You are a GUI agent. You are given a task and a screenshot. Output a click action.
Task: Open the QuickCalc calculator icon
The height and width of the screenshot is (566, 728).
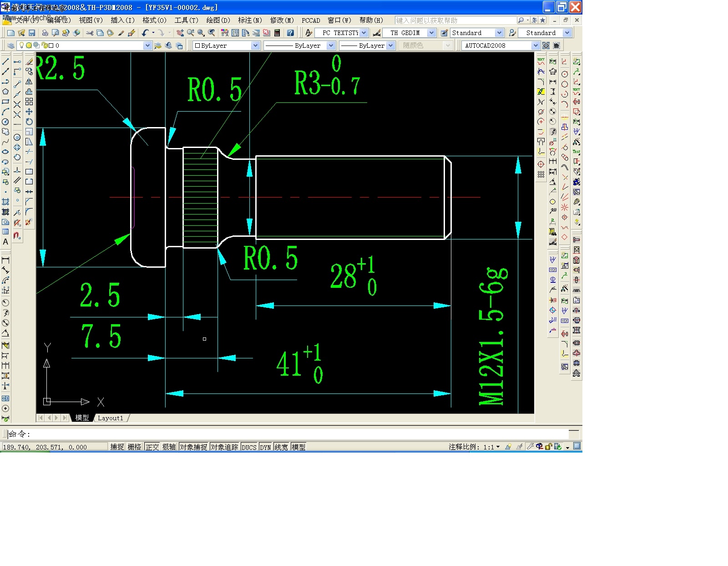point(277,33)
